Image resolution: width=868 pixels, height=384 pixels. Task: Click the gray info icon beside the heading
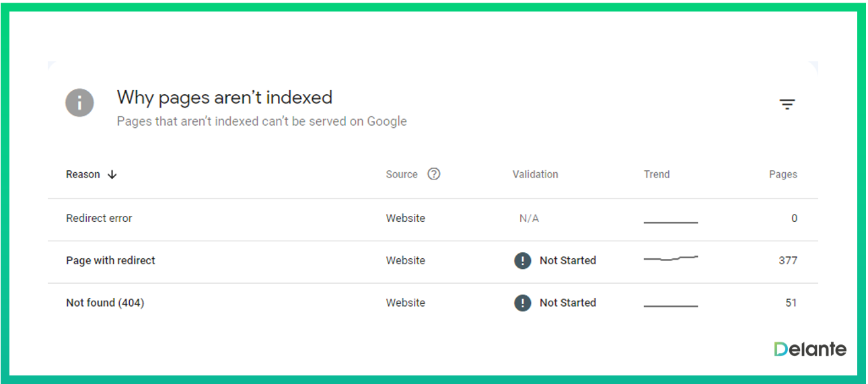pos(79,103)
